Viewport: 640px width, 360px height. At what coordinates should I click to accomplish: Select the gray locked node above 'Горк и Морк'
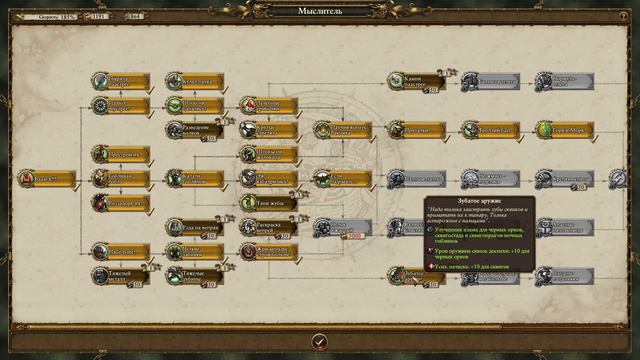click(x=564, y=81)
